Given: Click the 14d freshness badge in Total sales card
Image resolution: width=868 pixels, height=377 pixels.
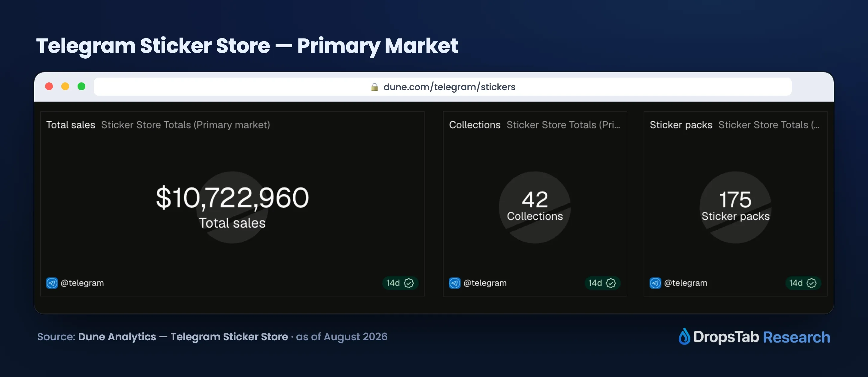Looking at the screenshot, I should (400, 283).
